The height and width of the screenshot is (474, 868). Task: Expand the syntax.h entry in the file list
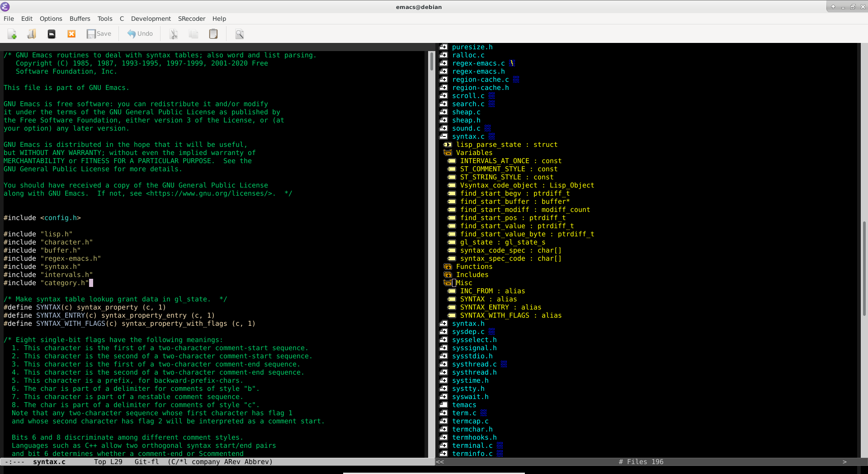pos(444,324)
